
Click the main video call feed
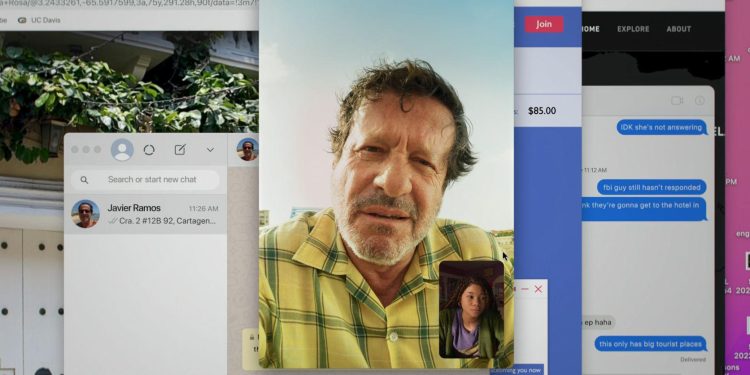click(x=386, y=184)
